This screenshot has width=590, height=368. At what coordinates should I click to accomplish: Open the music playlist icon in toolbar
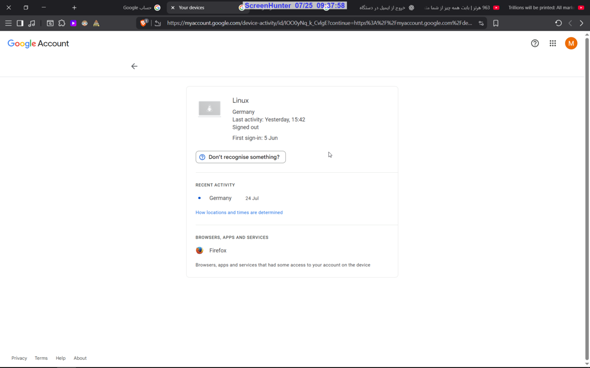tap(32, 23)
